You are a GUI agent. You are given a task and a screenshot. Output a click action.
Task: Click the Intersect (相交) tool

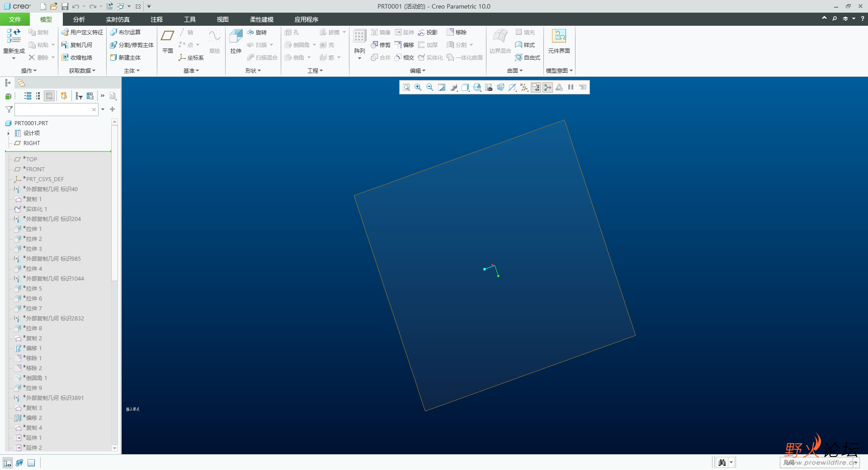(x=404, y=58)
